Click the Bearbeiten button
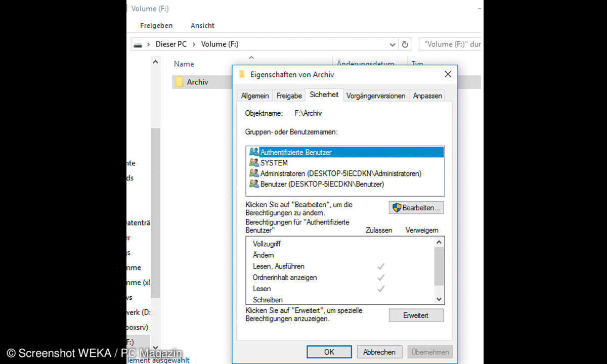The image size is (607, 364). click(416, 207)
